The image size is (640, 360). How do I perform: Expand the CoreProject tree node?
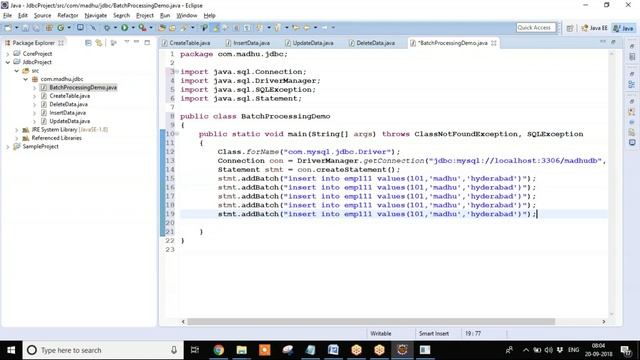(8, 54)
